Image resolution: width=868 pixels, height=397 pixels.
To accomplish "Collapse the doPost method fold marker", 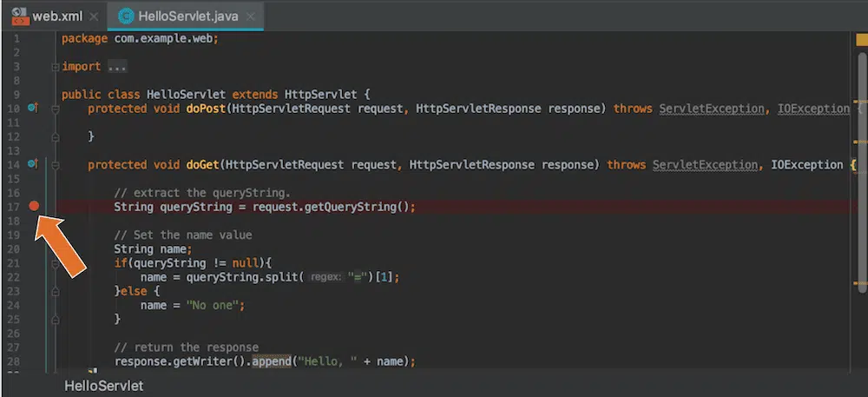I will click(x=55, y=109).
